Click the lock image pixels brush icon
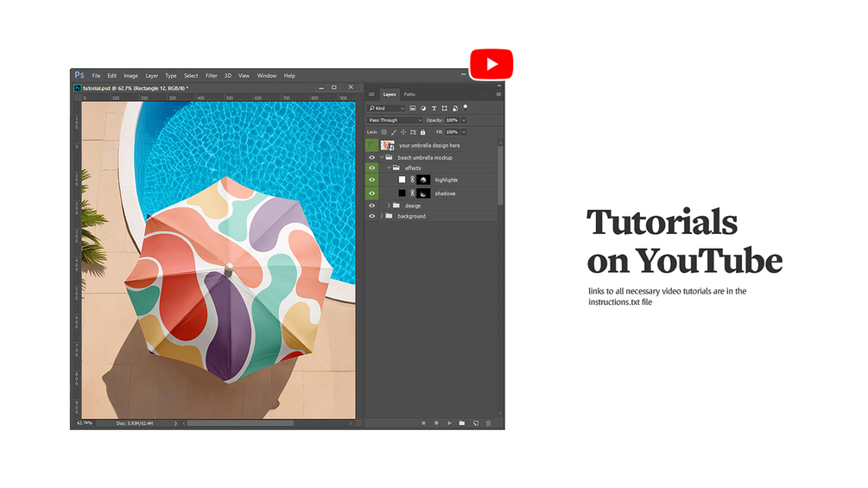Screen dimensions: 868x488 pyautogui.click(x=394, y=132)
